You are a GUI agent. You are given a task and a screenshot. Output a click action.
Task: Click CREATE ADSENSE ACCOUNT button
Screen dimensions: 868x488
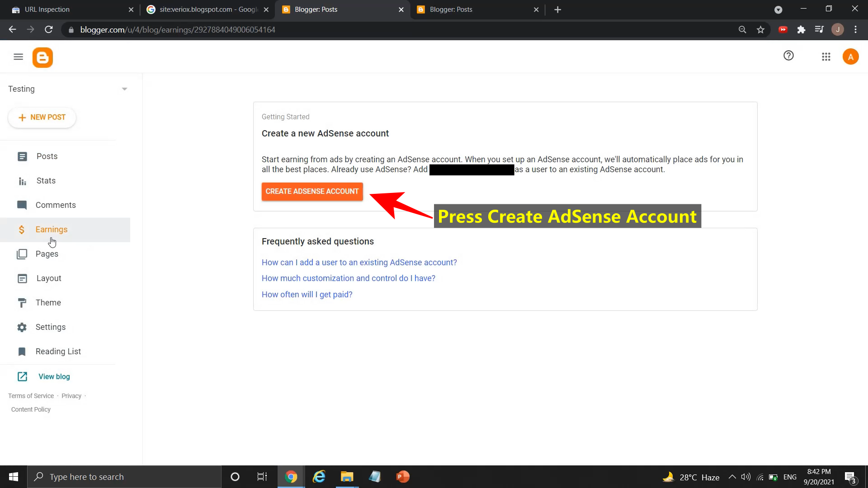pos(312,192)
